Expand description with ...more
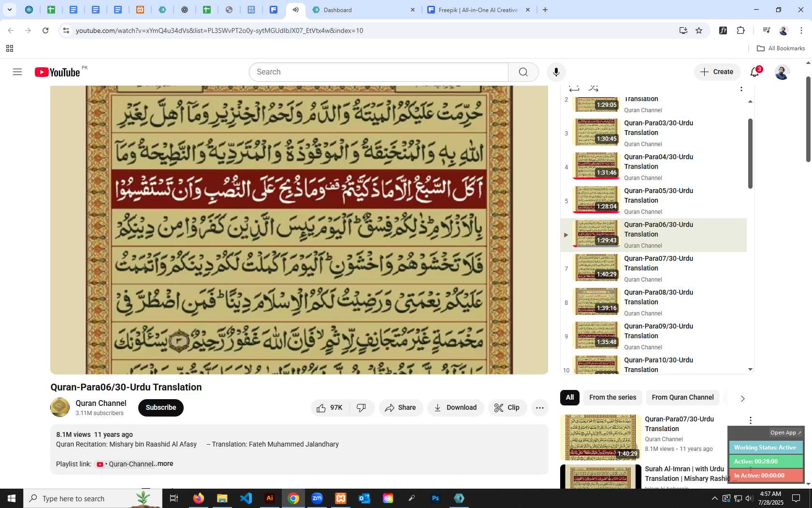This screenshot has width=812, height=508. point(163,464)
